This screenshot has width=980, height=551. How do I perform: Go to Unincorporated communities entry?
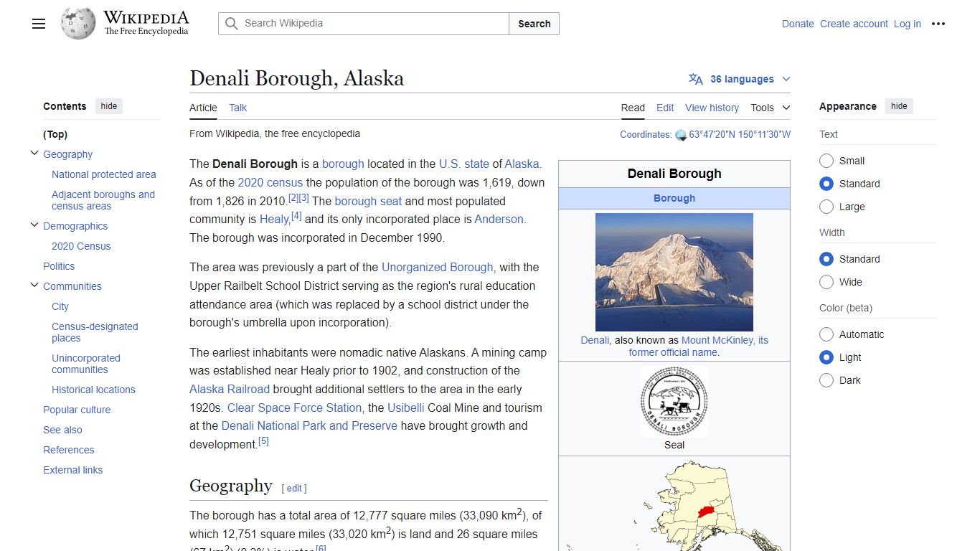tap(86, 364)
